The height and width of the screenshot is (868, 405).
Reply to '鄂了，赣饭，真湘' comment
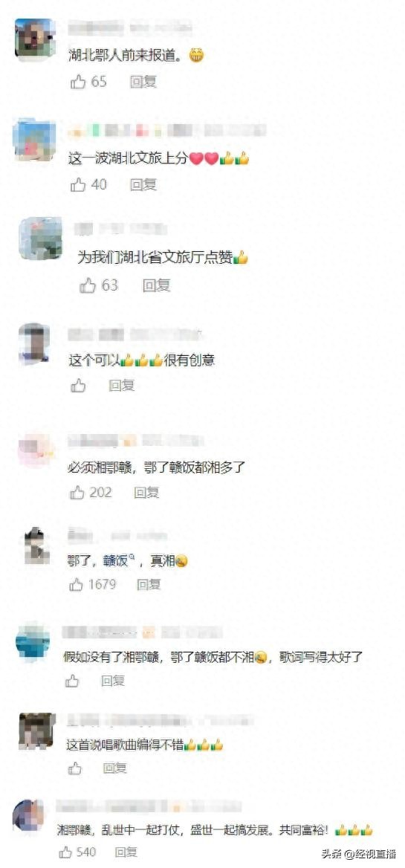click(149, 584)
